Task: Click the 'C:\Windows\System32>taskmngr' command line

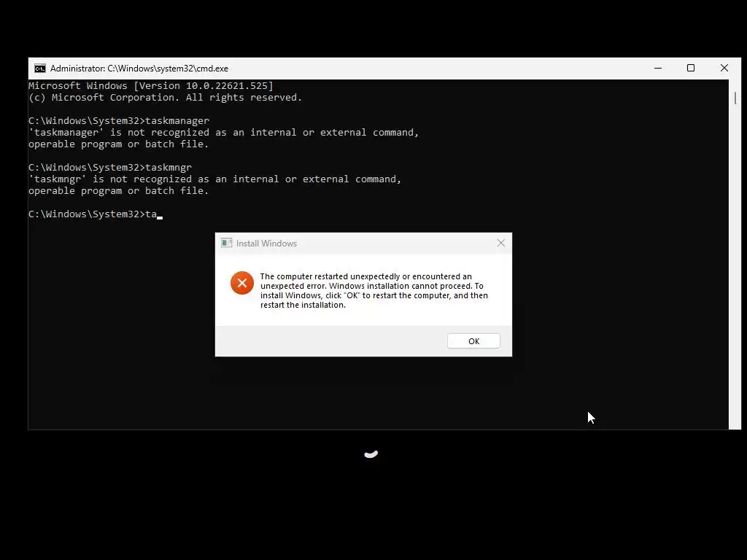Action: [x=110, y=168]
